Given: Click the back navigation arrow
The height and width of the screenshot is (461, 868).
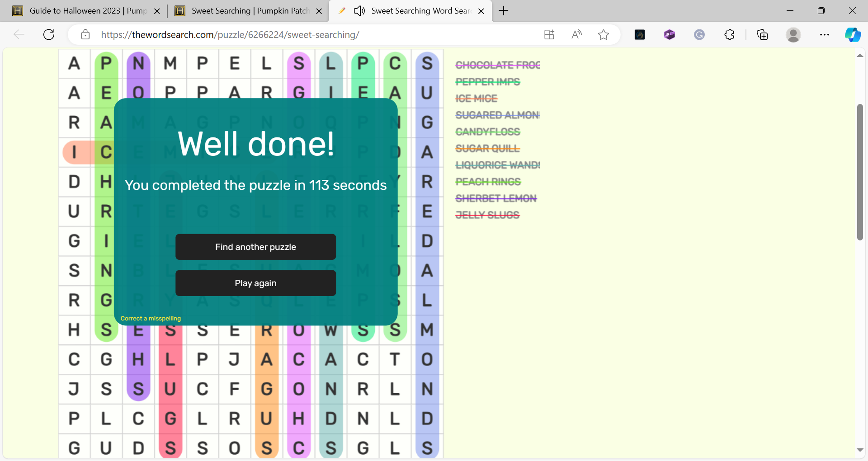Looking at the screenshot, I should pyautogui.click(x=19, y=34).
